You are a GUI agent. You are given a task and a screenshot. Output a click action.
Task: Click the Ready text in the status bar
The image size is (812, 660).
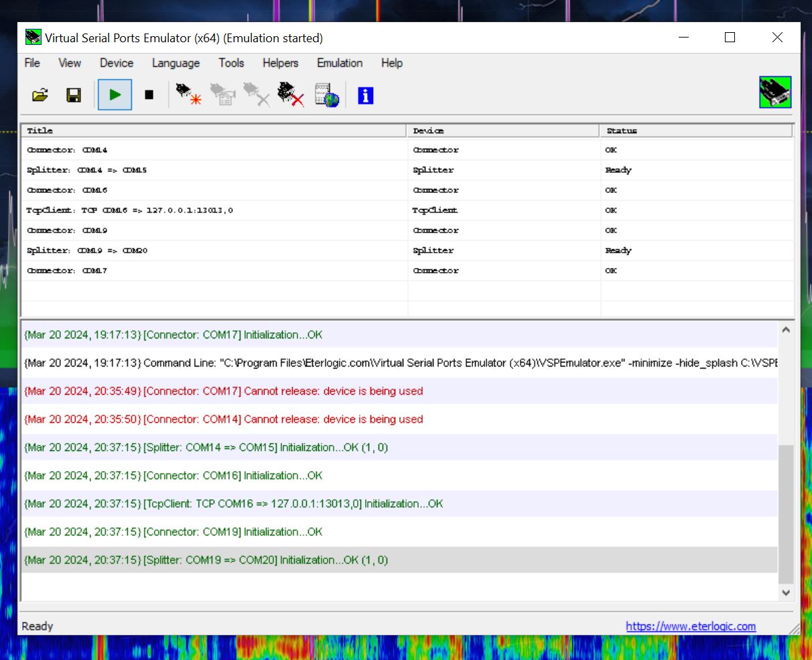pyautogui.click(x=38, y=626)
